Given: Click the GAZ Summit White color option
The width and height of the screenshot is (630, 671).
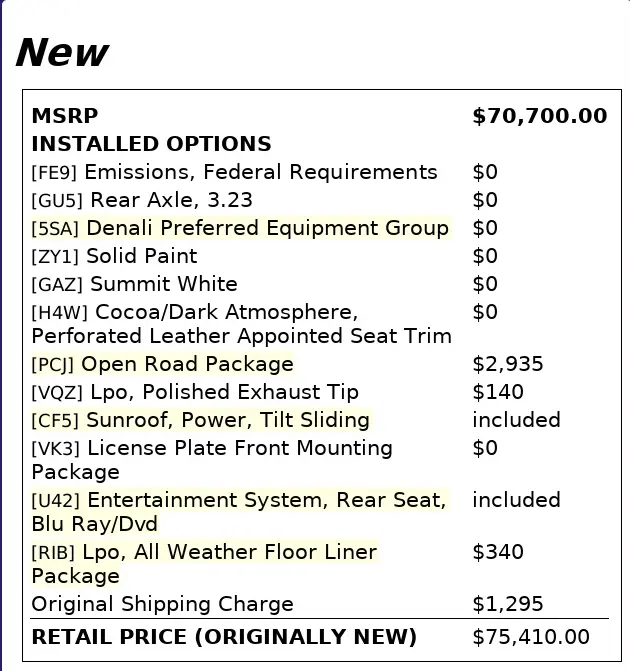Looking at the screenshot, I should pyautogui.click(x=134, y=284).
